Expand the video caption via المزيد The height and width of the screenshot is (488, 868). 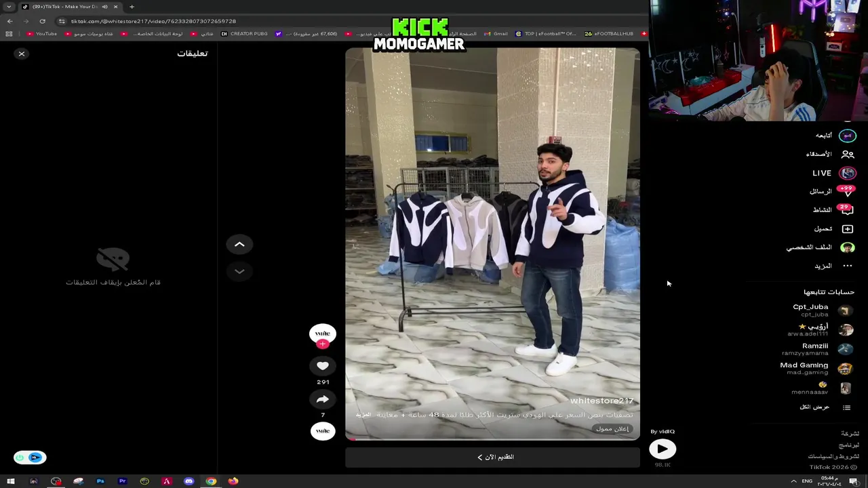coord(363,415)
